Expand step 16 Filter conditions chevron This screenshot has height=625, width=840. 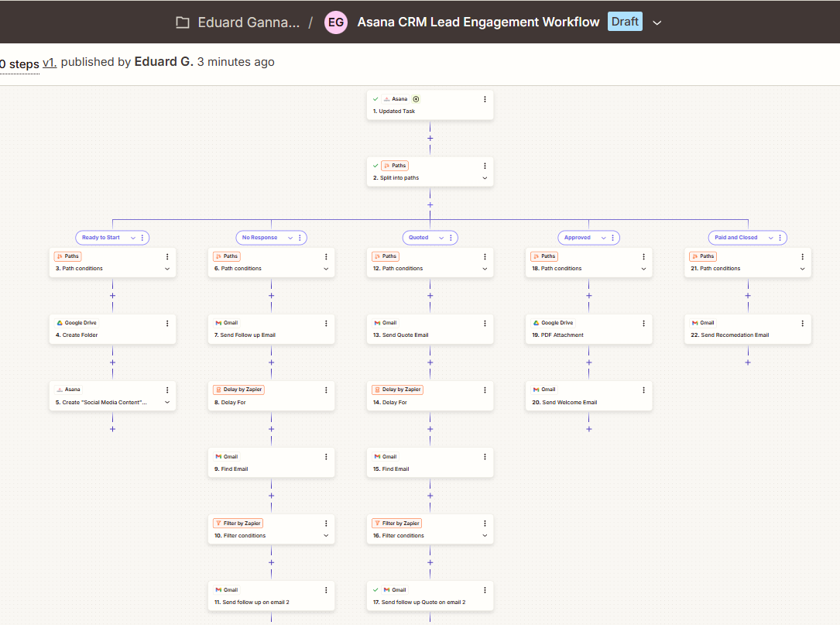point(485,535)
